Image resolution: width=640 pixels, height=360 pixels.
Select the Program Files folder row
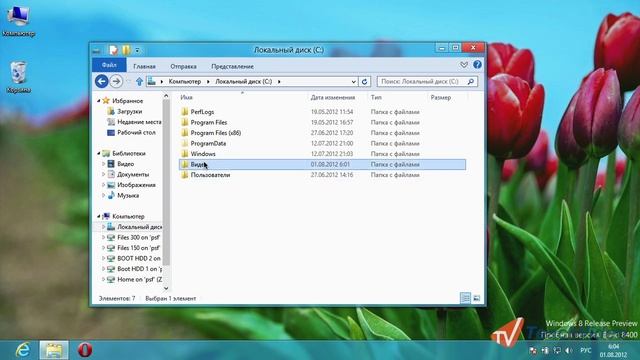pos(322,122)
